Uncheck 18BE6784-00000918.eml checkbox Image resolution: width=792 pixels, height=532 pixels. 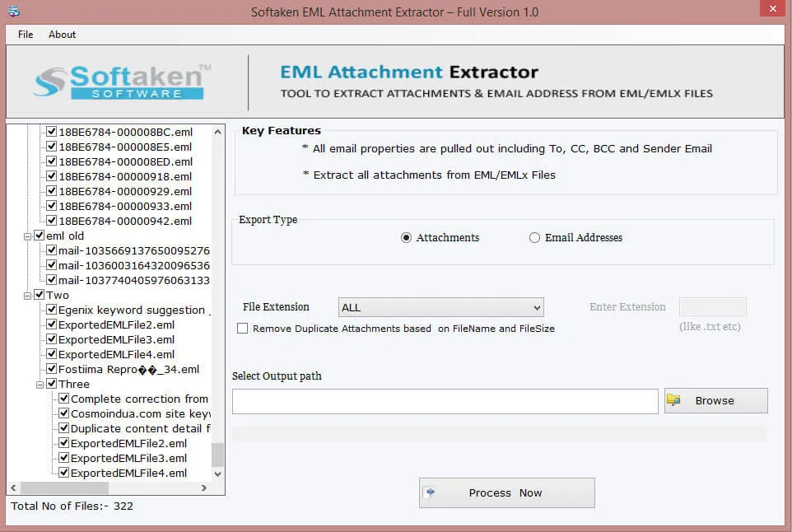point(52,175)
